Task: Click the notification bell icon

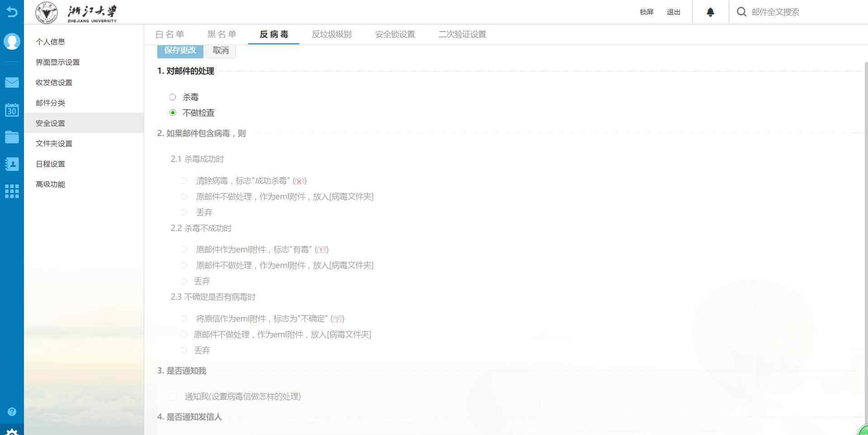Action: (x=710, y=12)
